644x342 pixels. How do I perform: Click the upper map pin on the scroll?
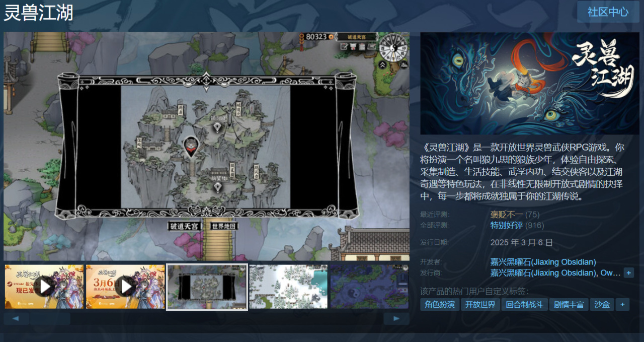coord(217,127)
